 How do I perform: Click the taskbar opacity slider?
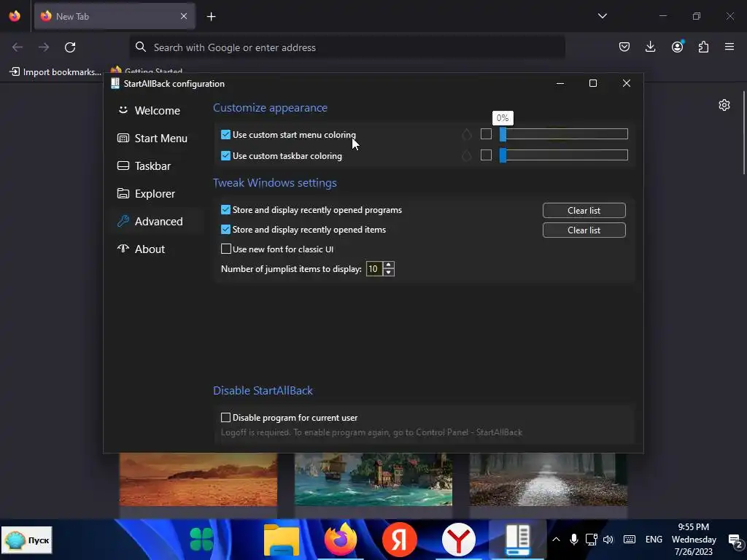[x=564, y=155]
